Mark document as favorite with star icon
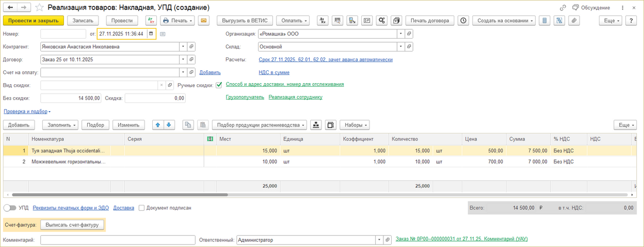Viewport: 644px width, 247px height. (39, 8)
